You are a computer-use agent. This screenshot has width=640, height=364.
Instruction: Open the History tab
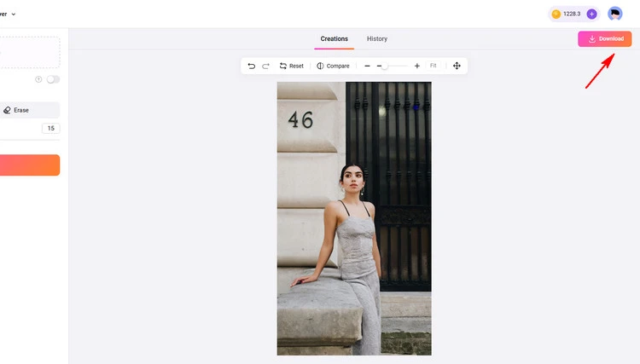pyautogui.click(x=376, y=38)
